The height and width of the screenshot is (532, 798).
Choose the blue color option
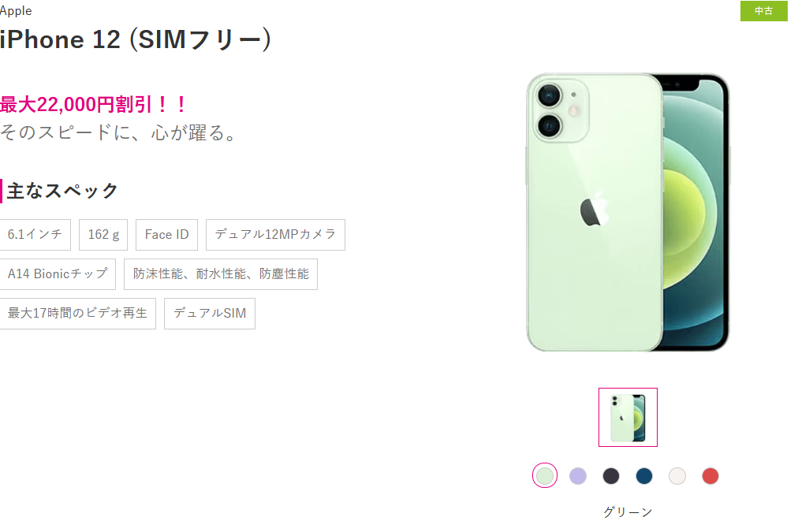643,476
